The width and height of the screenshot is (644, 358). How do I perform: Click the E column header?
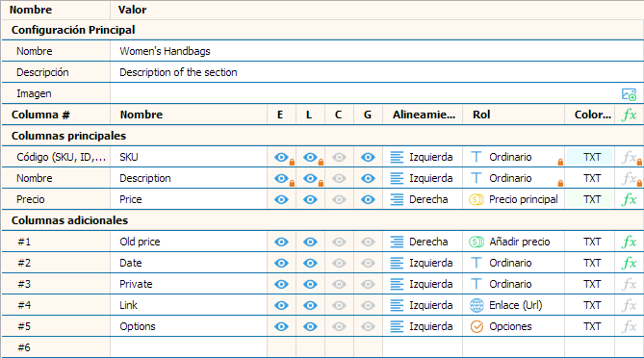(x=280, y=115)
